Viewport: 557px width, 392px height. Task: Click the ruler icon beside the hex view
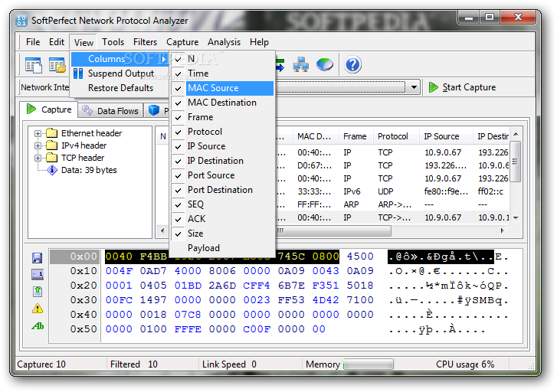38,274
